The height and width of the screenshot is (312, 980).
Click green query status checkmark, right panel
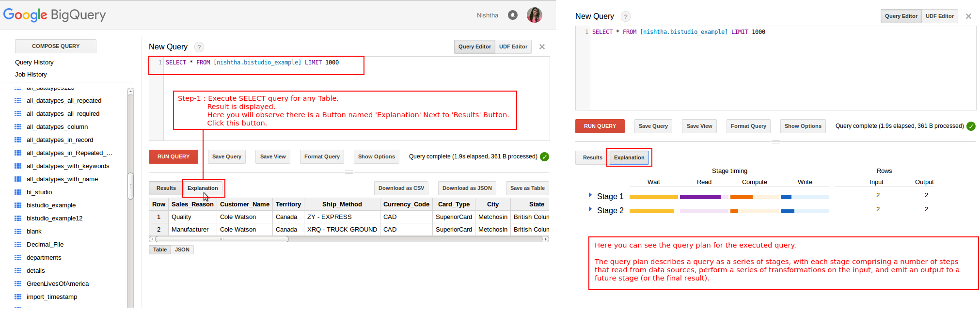point(971,126)
